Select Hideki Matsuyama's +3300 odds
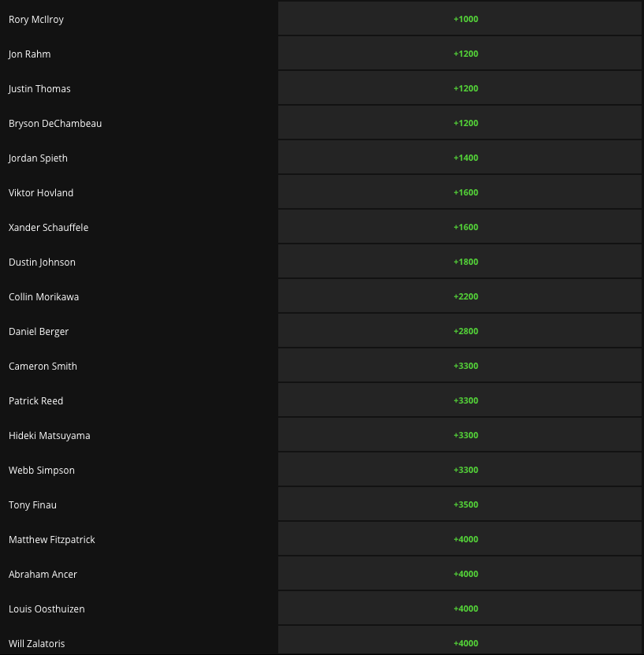The image size is (644, 655). click(x=465, y=435)
